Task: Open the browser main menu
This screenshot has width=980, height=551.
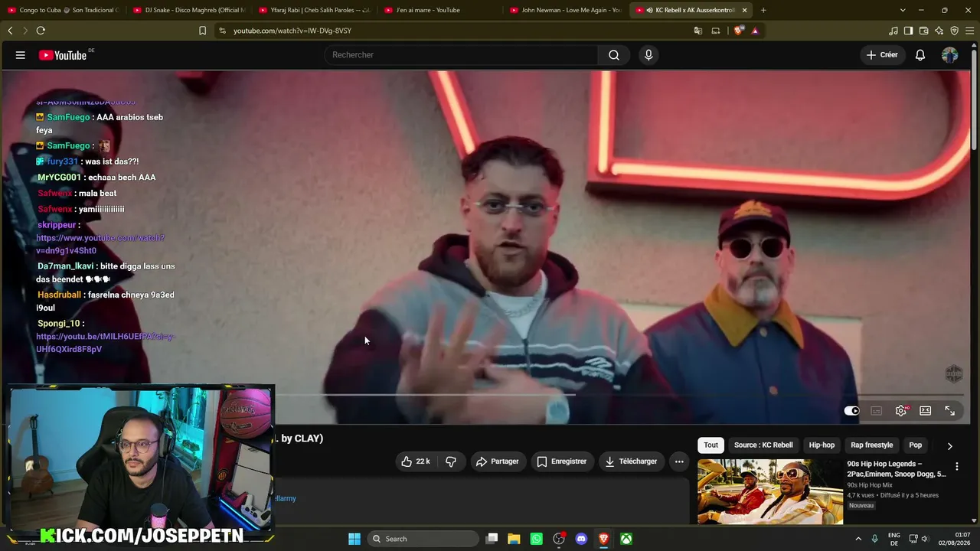Action: 970,31
